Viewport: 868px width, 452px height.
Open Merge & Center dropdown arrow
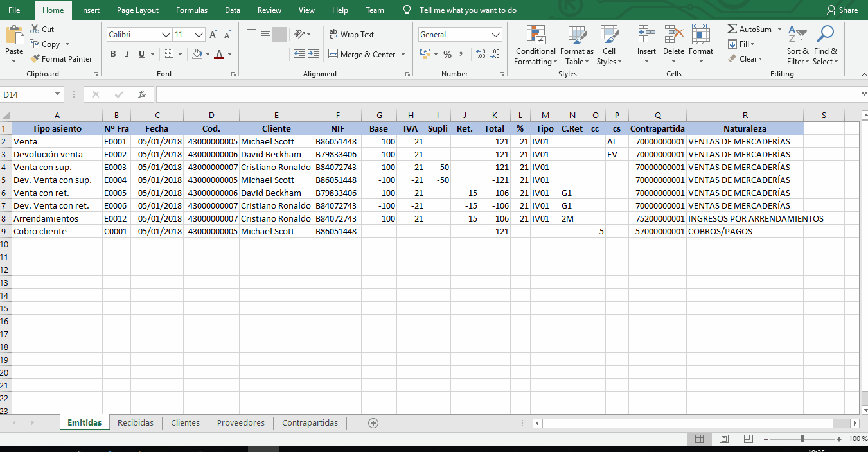point(403,55)
